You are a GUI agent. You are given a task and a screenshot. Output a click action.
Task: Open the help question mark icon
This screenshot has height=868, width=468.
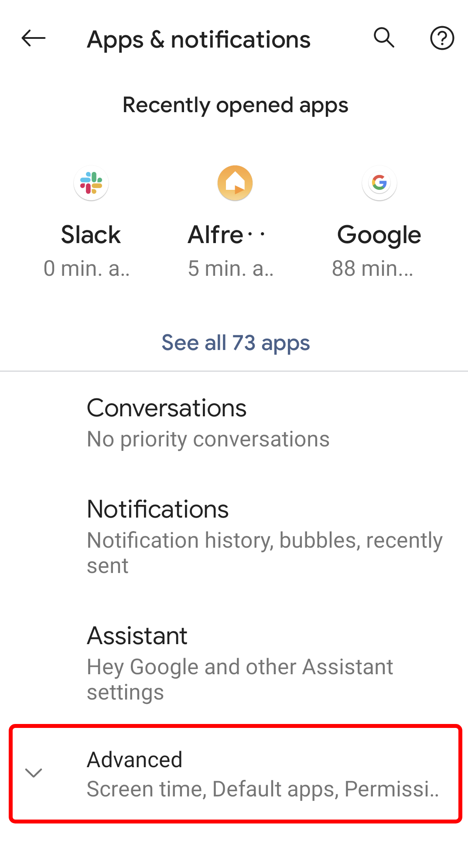[442, 38]
